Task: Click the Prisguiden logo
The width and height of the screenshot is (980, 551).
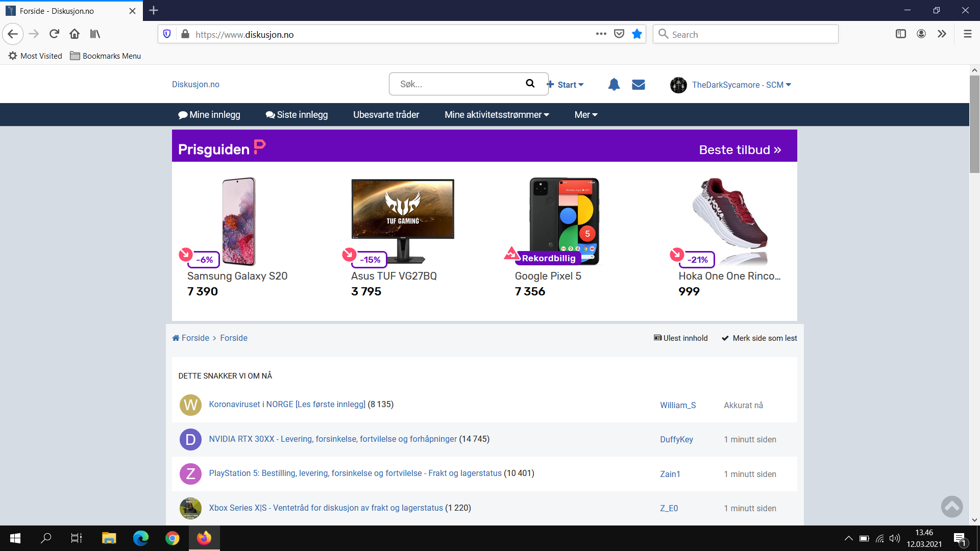Action: pyautogui.click(x=222, y=148)
